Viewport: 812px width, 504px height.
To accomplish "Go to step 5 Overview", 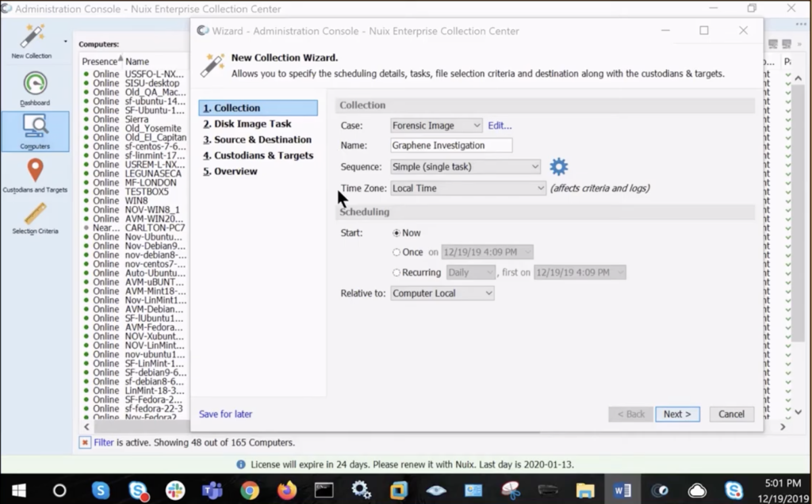I will coord(230,171).
